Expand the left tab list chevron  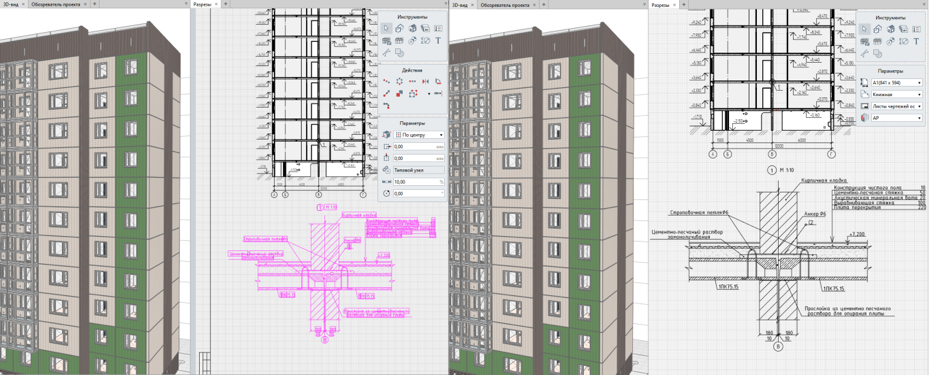click(186, 4)
